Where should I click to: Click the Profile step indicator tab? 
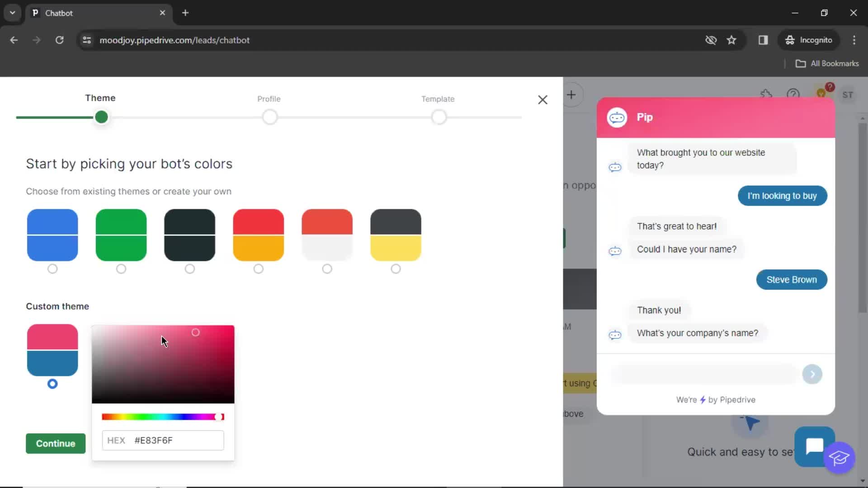tap(269, 117)
